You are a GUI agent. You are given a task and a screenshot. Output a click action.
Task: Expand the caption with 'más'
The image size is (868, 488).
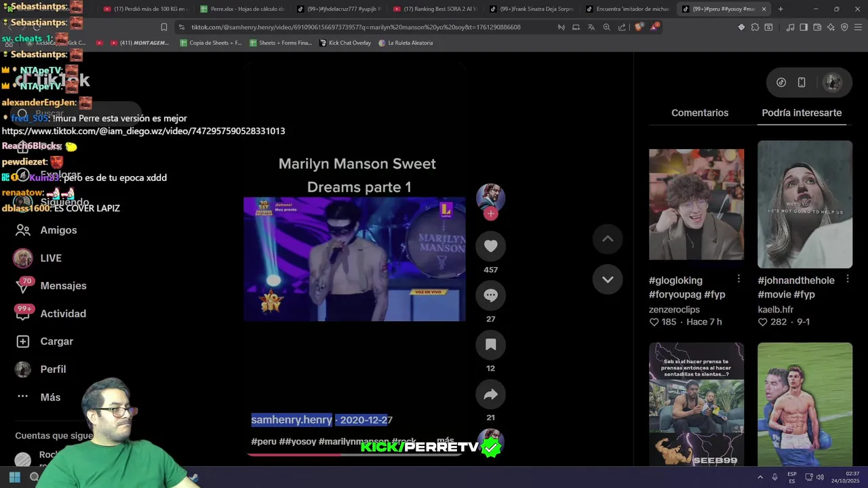click(x=446, y=441)
